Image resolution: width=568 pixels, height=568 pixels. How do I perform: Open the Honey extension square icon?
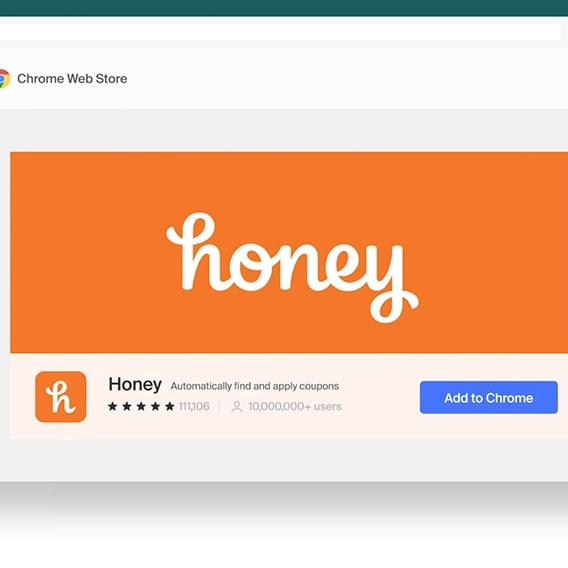tap(61, 397)
